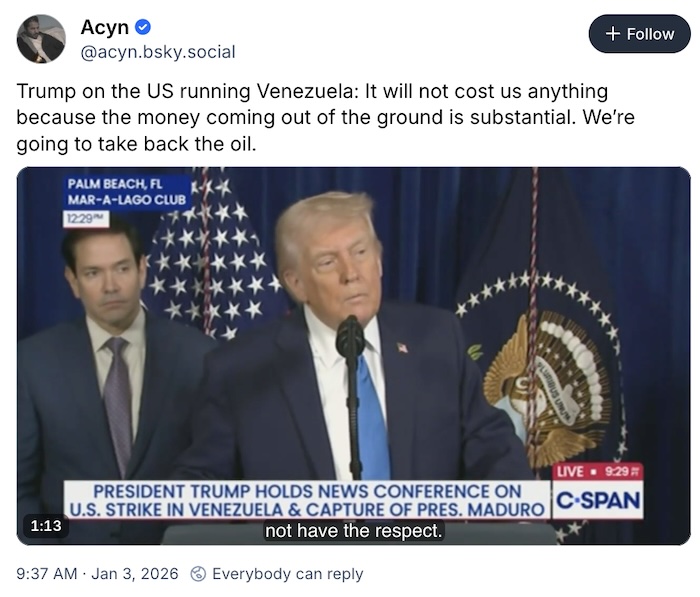Open the @acyn.bsky.social handle link
The height and width of the screenshot is (597, 700).
tap(158, 52)
